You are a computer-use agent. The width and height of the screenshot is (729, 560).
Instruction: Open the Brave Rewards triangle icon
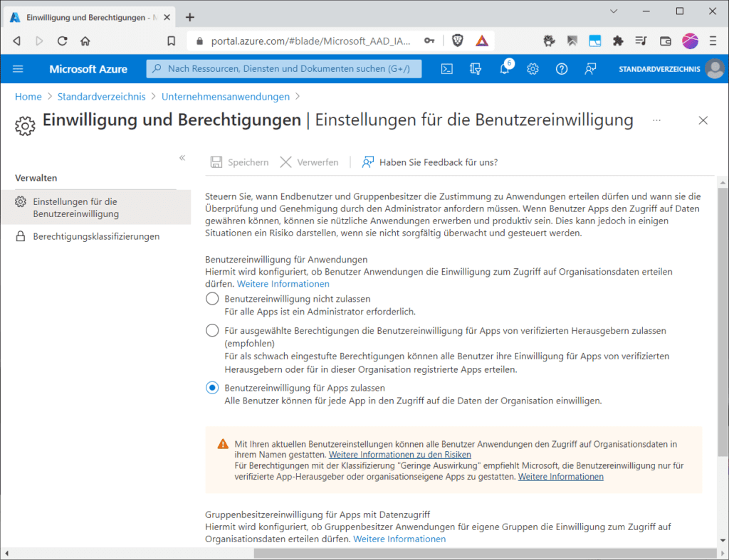pos(482,41)
